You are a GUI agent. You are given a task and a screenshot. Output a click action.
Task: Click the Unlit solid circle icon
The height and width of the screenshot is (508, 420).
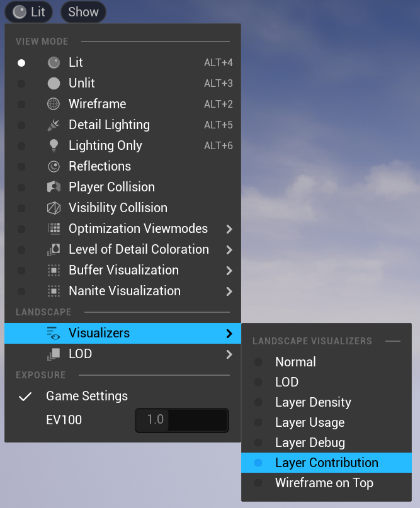pyautogui.click(x=54, y=83)
